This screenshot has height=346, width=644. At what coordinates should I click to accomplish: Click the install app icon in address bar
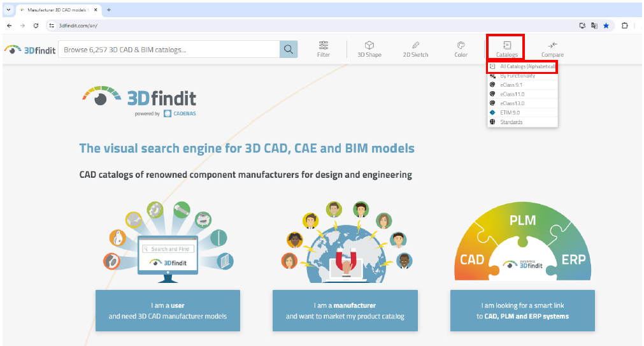(x=582, y=25)
